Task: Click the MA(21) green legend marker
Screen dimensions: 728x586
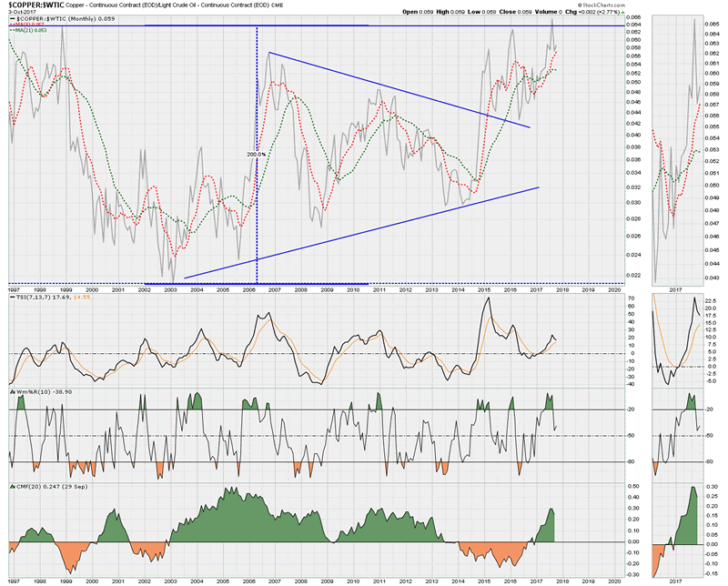Action: click(11, 30)
